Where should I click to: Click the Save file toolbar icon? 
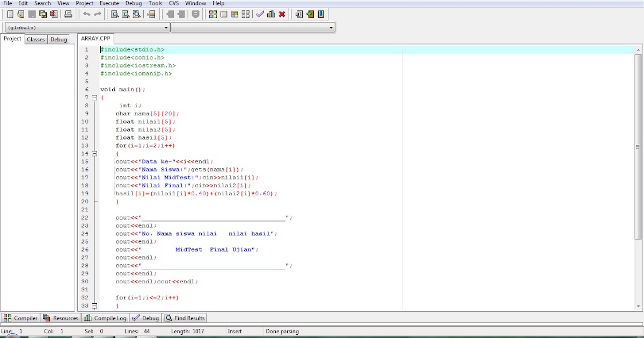32,14
